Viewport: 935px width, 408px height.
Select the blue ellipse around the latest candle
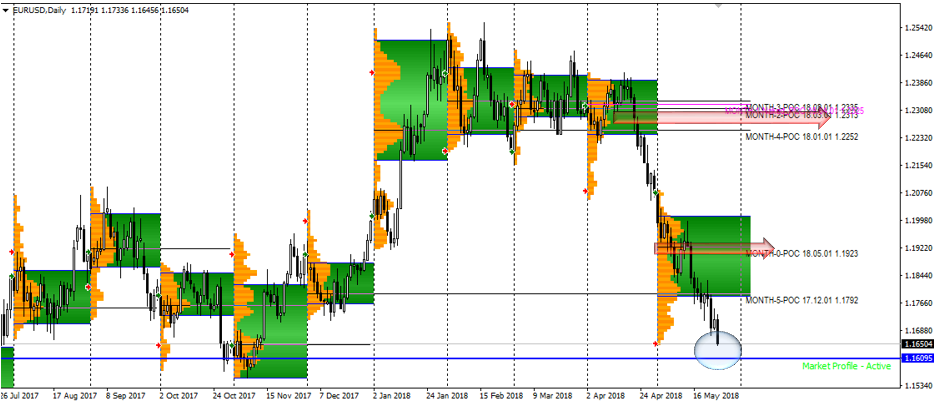pyautogui.click(x=717, y=348)
